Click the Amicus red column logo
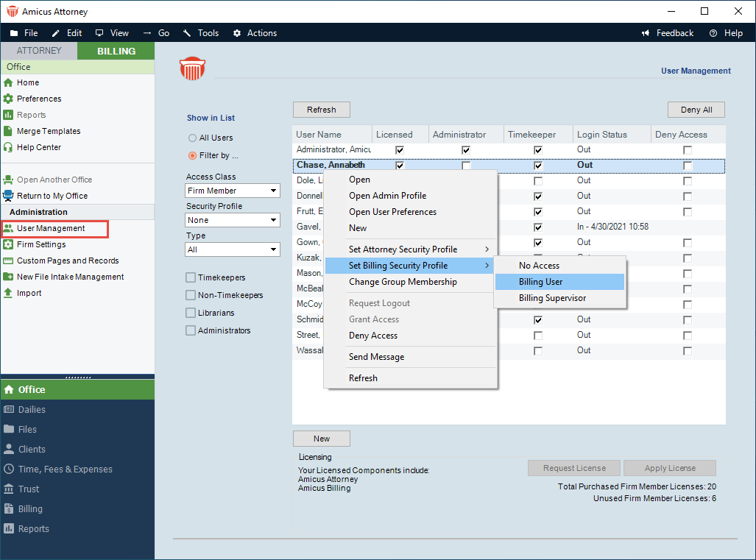Screen dimensions: 756x560 pos(192,69)
